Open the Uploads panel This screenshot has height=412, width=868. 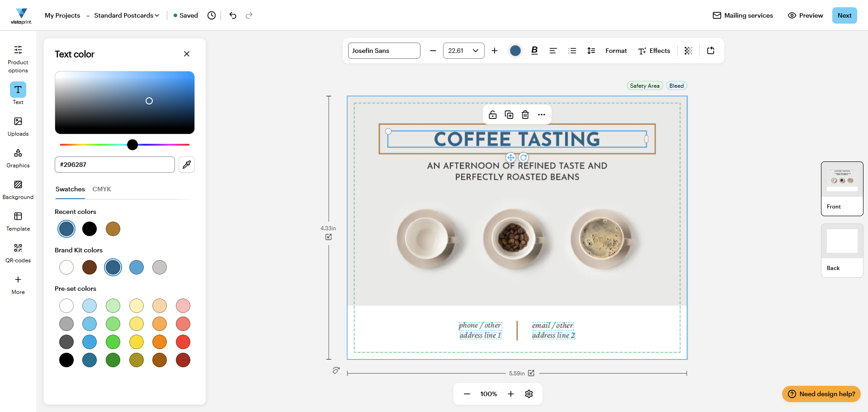tap(18, 127)
